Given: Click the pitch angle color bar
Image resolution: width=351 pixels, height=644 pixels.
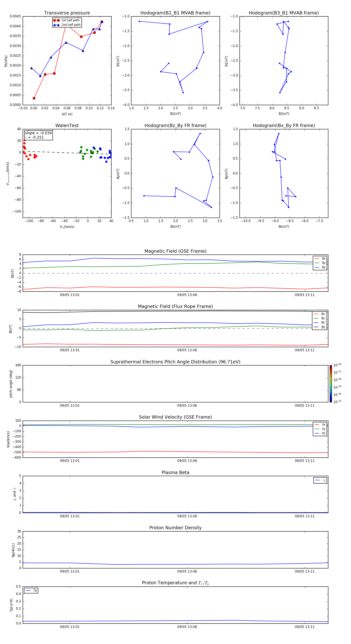Looking at the screenshot, I should click(331, 384).
